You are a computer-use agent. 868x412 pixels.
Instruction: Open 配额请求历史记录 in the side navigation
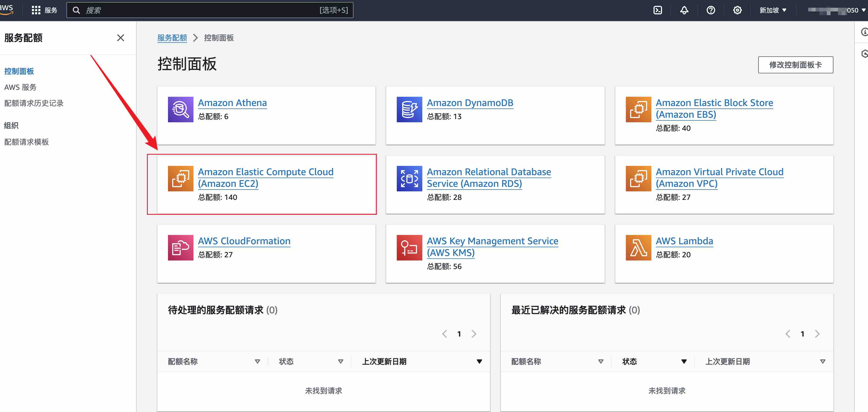coord(34,103)
